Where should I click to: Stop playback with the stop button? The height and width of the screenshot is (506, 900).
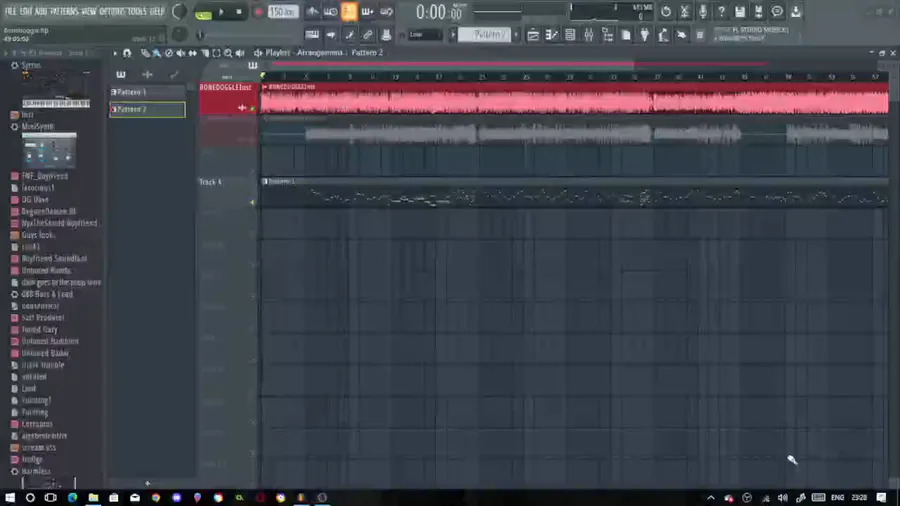coord(239,11)
